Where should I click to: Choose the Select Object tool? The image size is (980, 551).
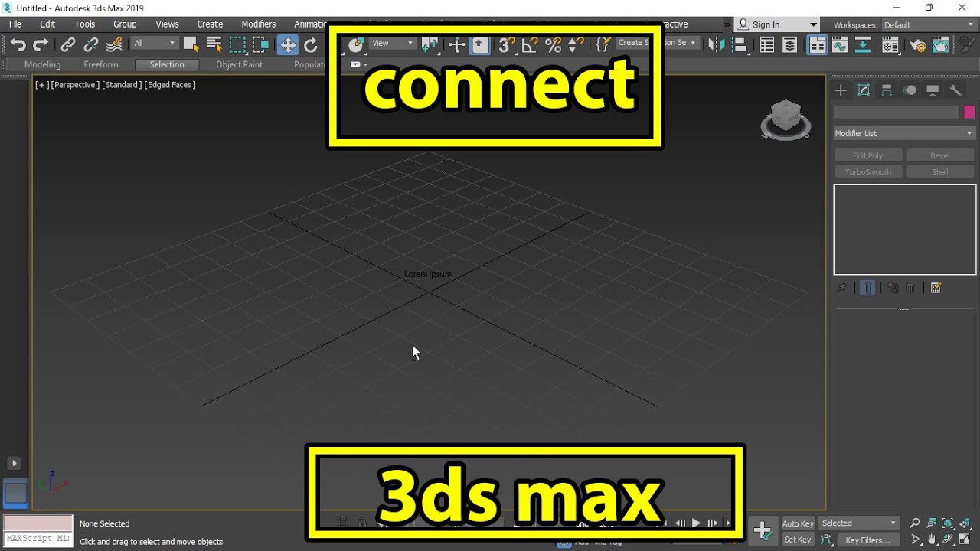(191, 44)
